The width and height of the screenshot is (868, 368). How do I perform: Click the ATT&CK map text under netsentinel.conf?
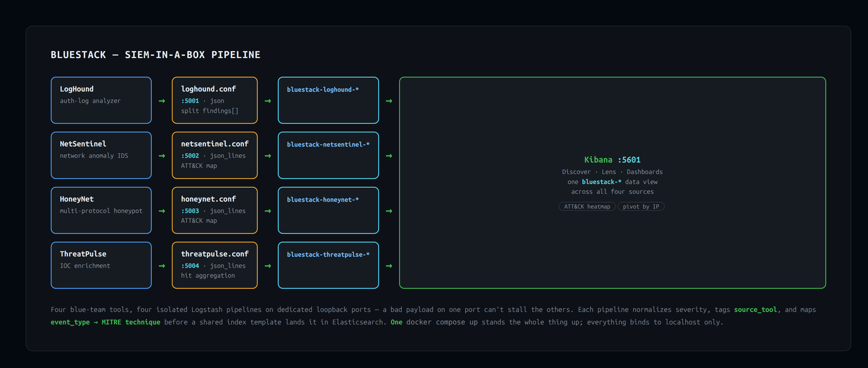click(199, 165)
